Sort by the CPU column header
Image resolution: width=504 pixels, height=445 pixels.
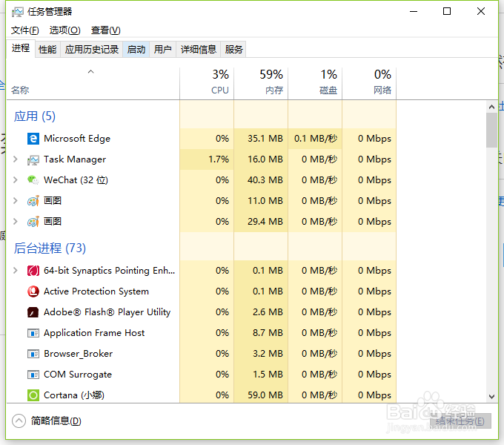click(x=207, y=83)
